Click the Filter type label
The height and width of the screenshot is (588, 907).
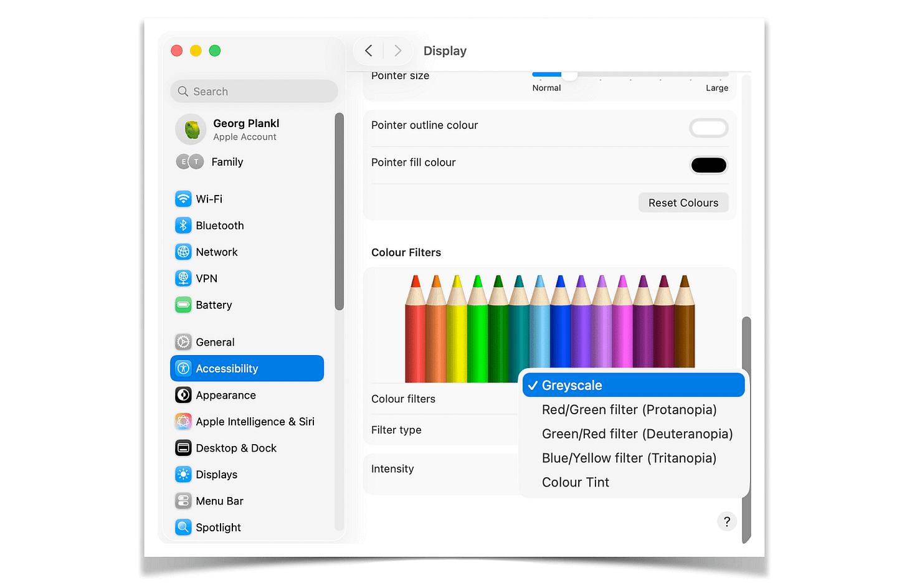[396, 430]
